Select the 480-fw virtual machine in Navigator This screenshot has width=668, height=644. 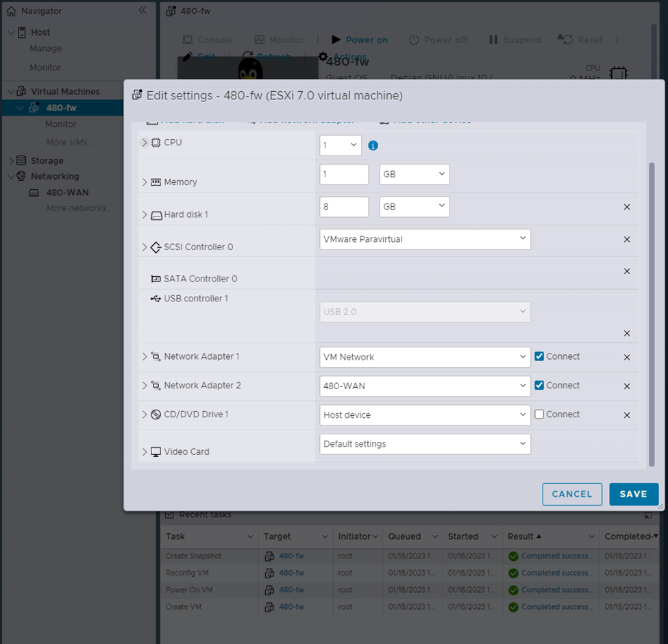[x=63, y=108]
